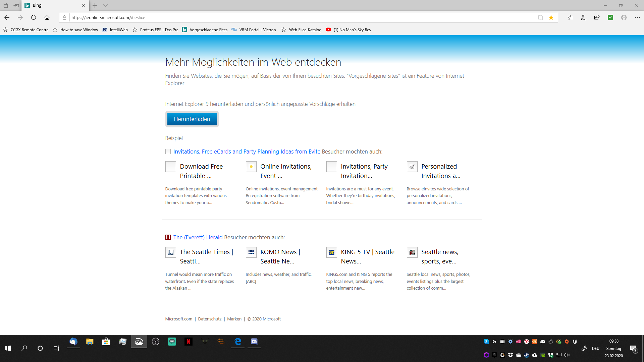The image size is (644, 362).
Task: Open the add notes pen tool
Action: (x=584, y=17)
